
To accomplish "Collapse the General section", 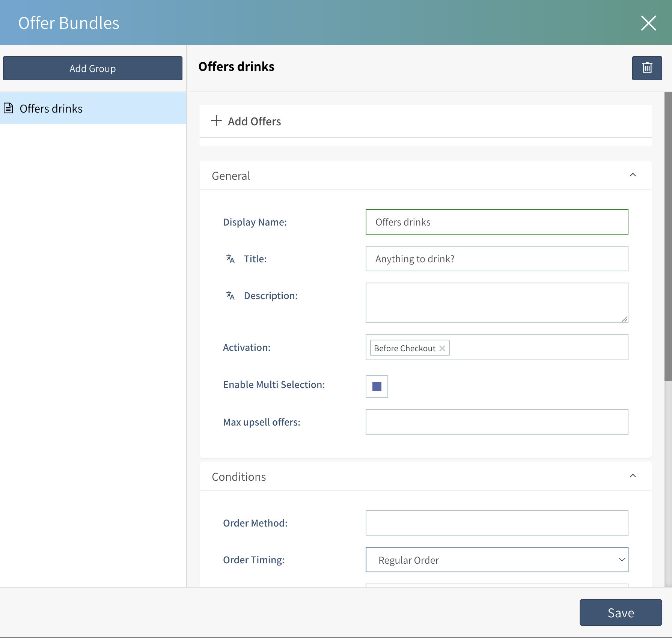I will (x=633, y=175).
